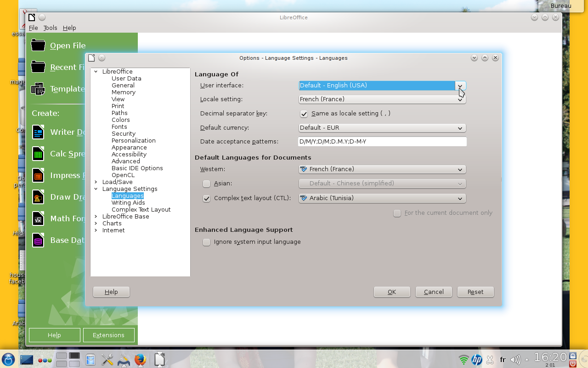Click the three colored dots activities icon
Image resolution: width=588 pixels, height=368 pixels.
tap(45, 360)
